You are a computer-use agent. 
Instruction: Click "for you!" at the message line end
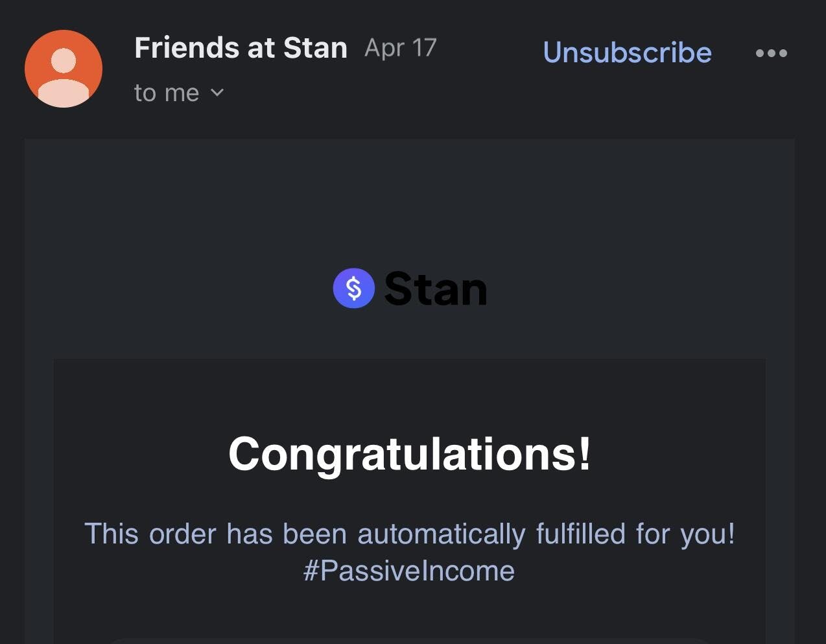[685, 534]
